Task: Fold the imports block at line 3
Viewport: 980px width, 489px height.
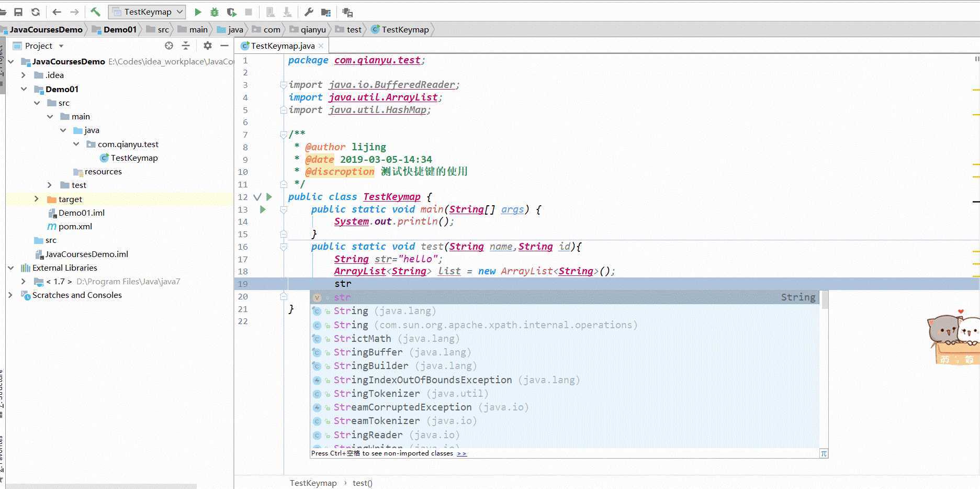Action: tap(284, 85)
